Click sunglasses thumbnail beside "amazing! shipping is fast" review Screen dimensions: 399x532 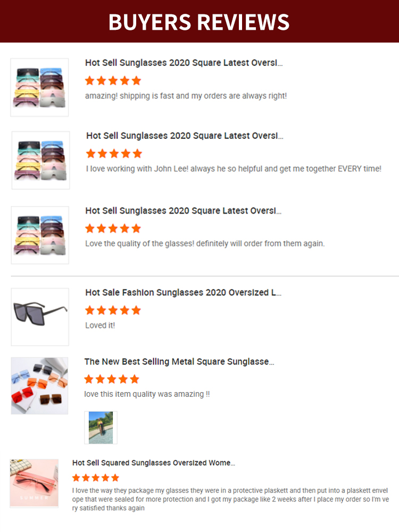point(39,87)
